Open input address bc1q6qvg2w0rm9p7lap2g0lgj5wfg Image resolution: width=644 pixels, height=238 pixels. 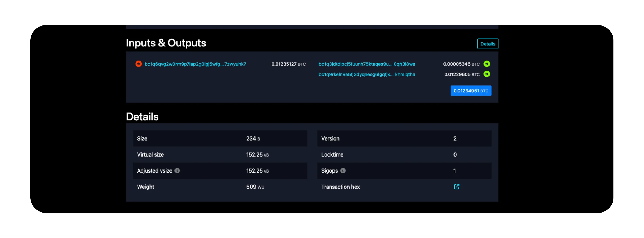point(195,64)
